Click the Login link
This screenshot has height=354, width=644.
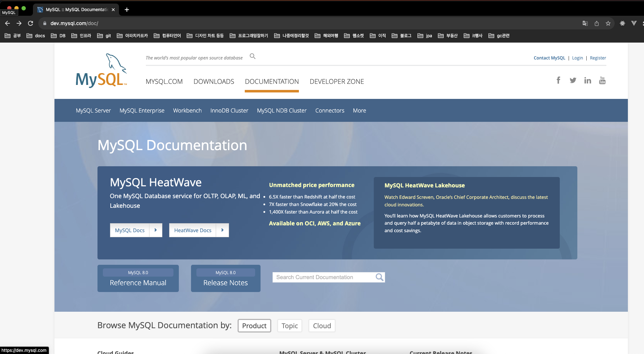coord(577,58)
